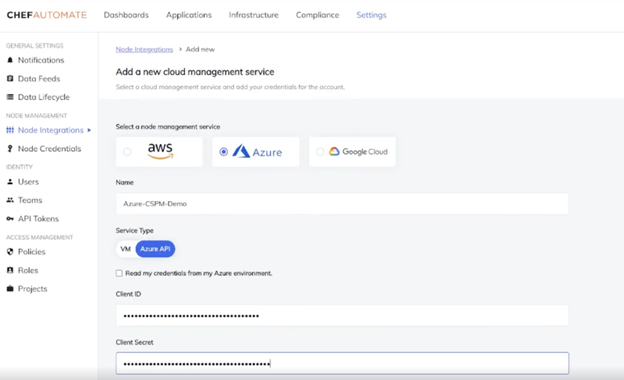Click the Roles badge icon

pos(10,270)
